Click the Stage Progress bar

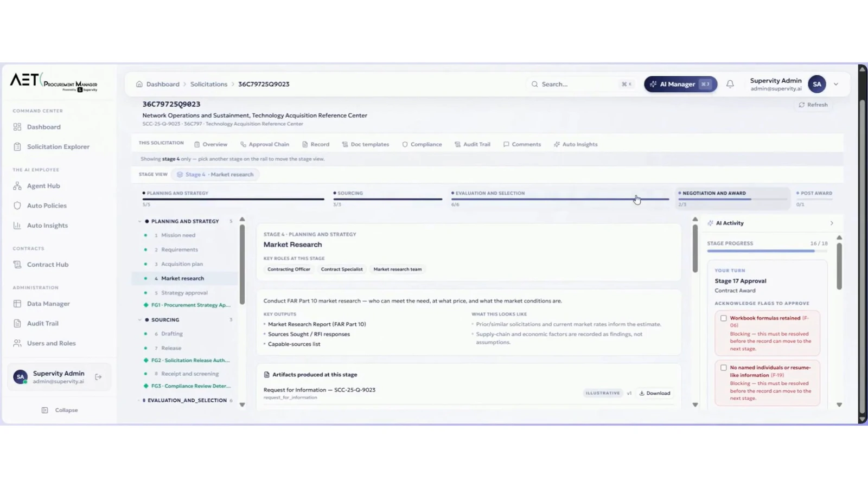[x=767, y=251]
